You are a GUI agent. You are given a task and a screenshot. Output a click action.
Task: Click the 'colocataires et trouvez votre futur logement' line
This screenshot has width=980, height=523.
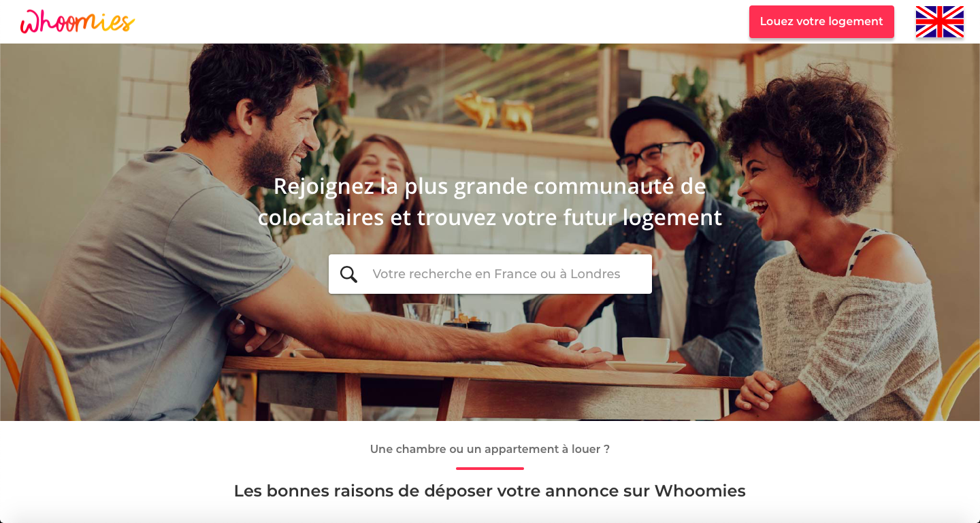pyautogui.click(x=490, y=218)
